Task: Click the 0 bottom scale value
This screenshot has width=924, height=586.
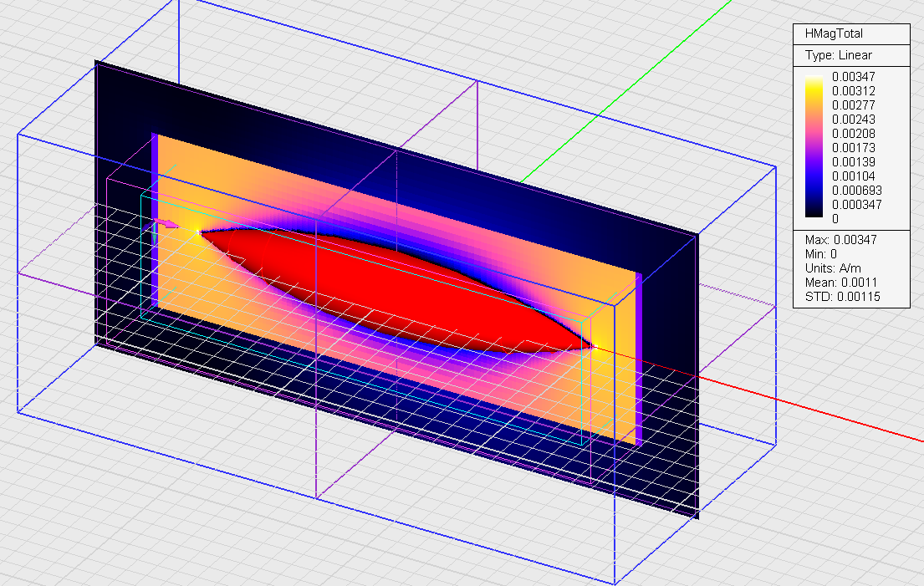Action: coord(835,218)
